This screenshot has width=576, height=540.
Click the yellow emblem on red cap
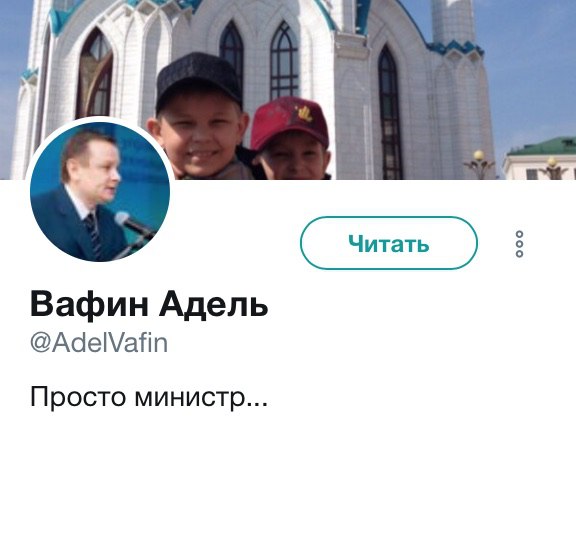(x=305, y=114)
